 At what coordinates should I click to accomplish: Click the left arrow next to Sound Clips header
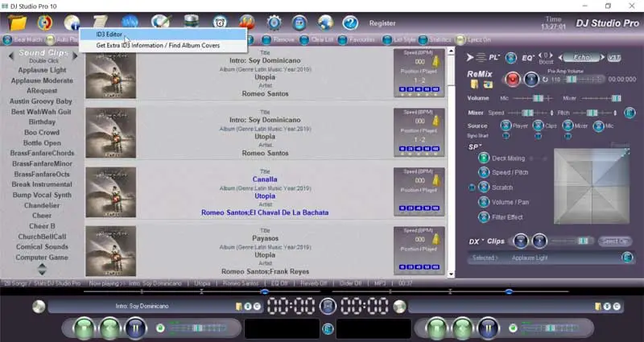click(x=11, y=55)
